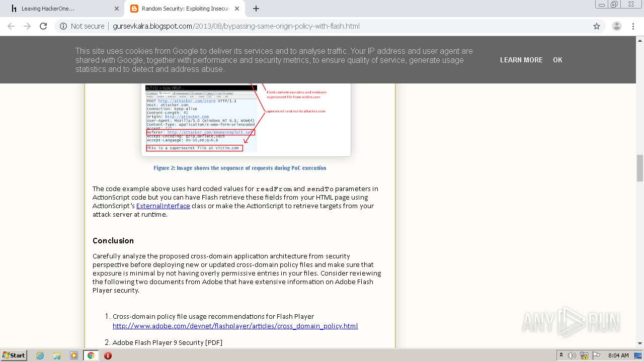644x362 pixels.
Task: Select Chrome in the taskbar
Action: [91, 355]
